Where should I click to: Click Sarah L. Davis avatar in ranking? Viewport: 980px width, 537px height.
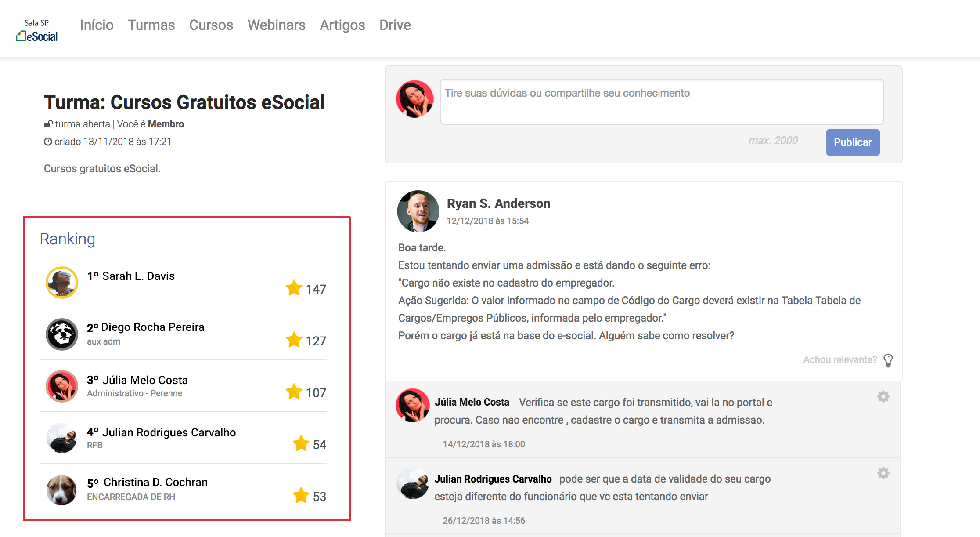[x=62, y=283]
